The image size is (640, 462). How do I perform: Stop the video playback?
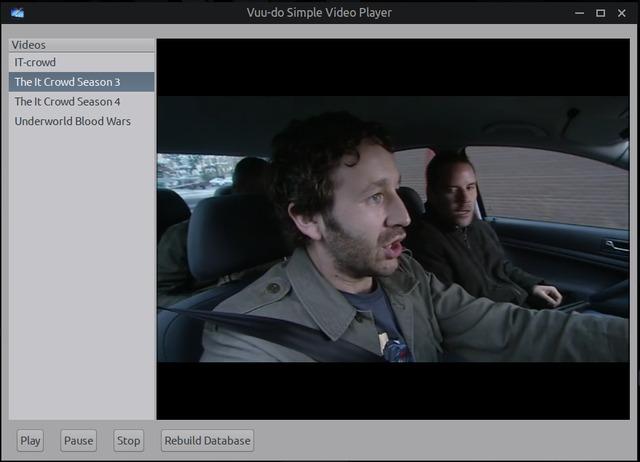[x=128, y=440]
